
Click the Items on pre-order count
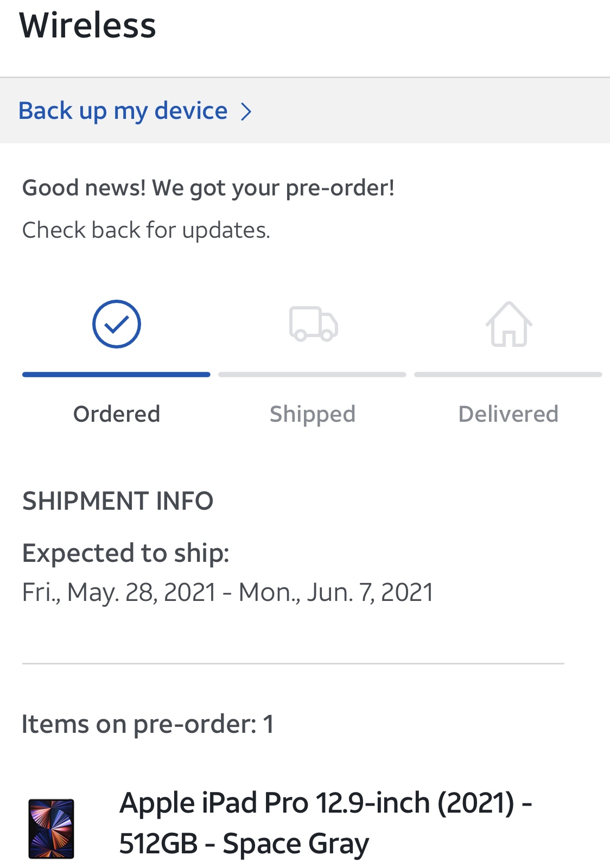(148, 724)
